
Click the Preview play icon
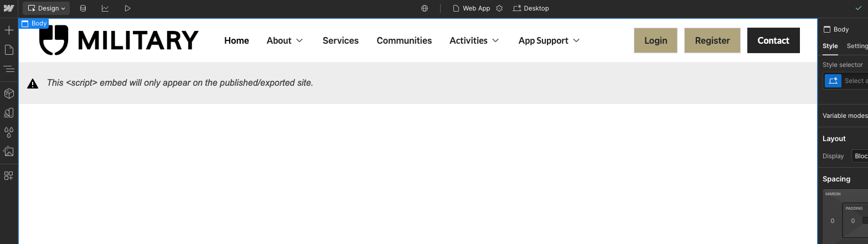127,8
